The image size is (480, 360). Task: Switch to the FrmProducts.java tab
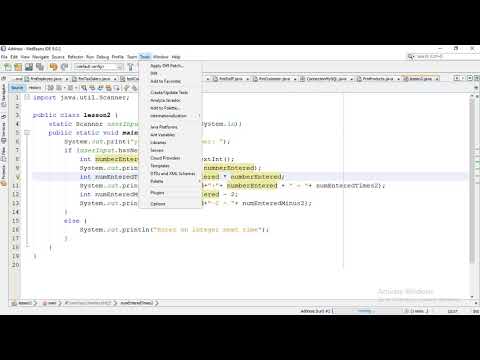tap(377, 79)
